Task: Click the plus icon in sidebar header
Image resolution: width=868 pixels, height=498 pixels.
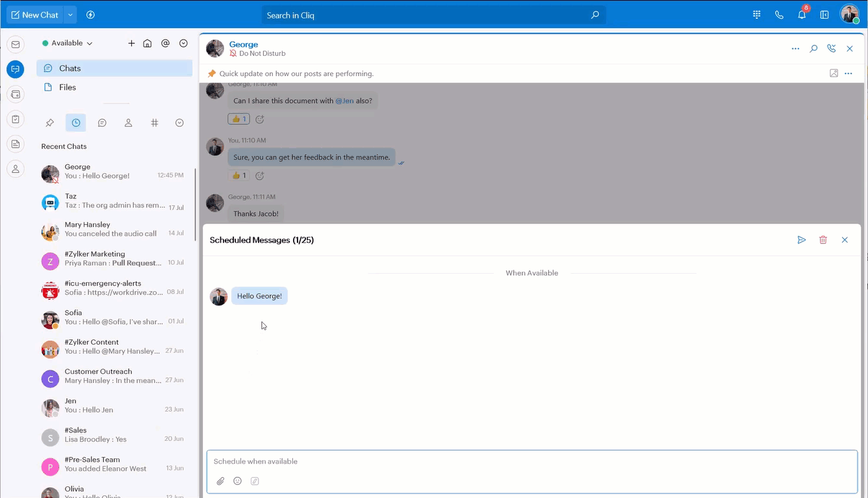Action: tap(131, 43)
